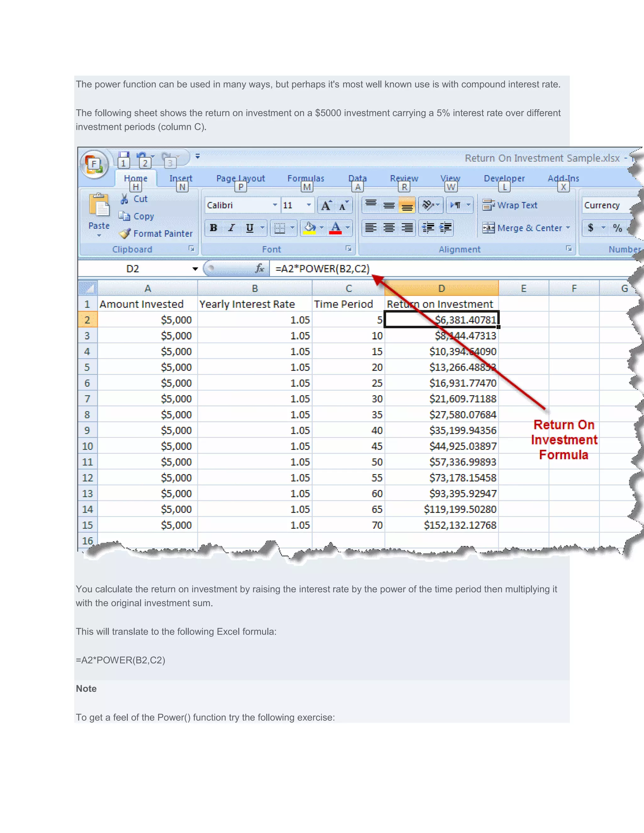Viewport: 644px width, 833px height.
Task: Expand the Borders options arrow
Action: pyautogui.click(x=292, y=228)
